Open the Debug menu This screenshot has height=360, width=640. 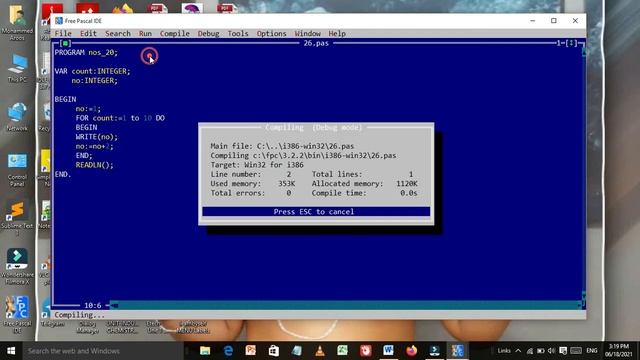click(x=209, y=33)
